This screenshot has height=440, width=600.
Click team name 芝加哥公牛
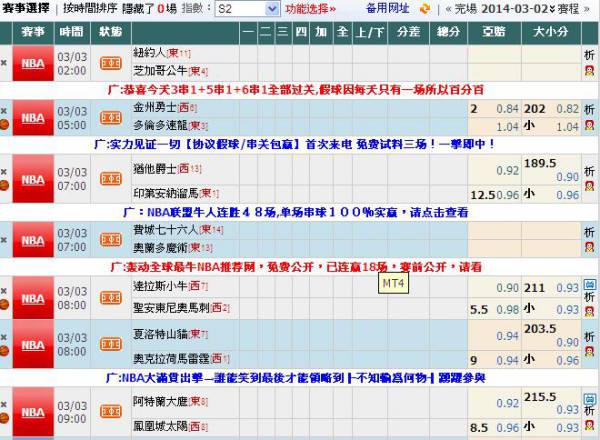(x=161, y=70)
